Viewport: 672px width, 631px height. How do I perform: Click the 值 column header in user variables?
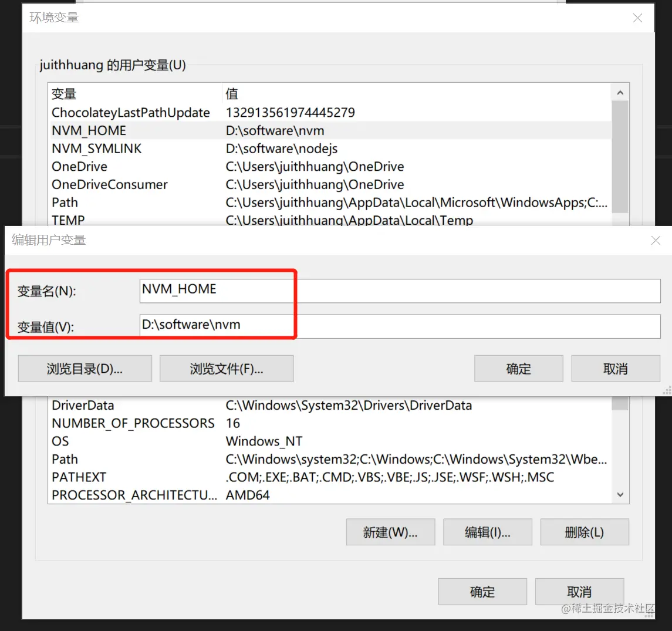(417, 93)
